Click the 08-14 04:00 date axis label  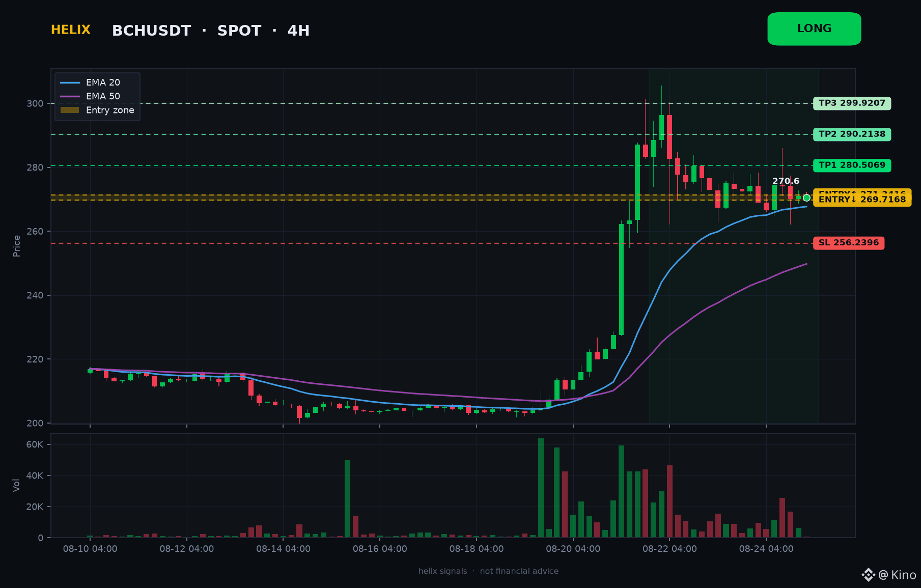[x=283, y=549]
